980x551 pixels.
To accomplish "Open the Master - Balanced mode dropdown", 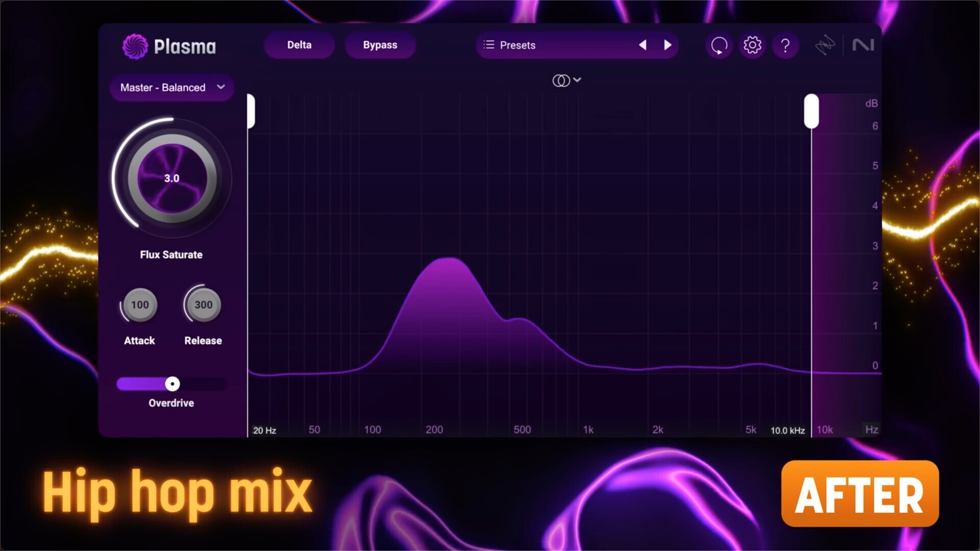I will coord(171,87).
